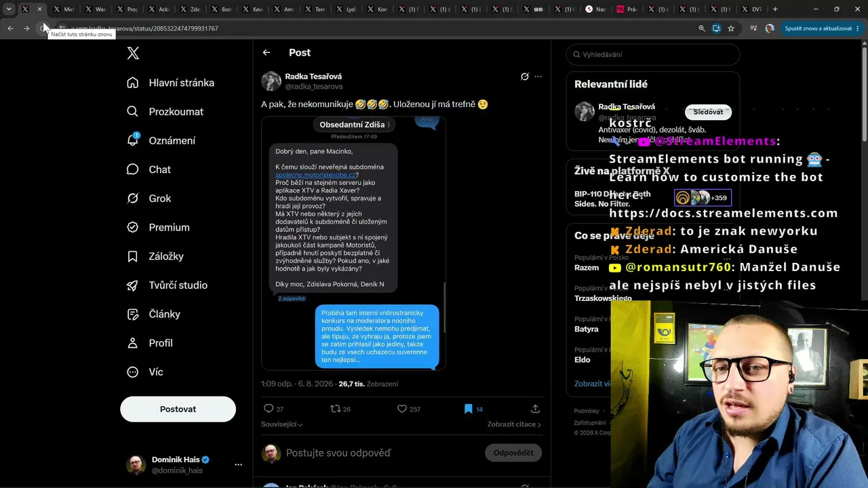This screenshot has width=868, height=488.
Task: Switch to the Nas browser tab
Action: coord(595,9)
